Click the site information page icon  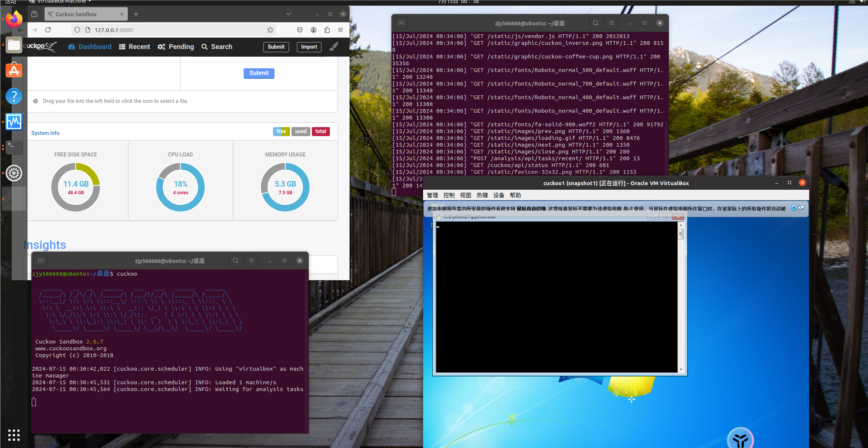point(87,30)
